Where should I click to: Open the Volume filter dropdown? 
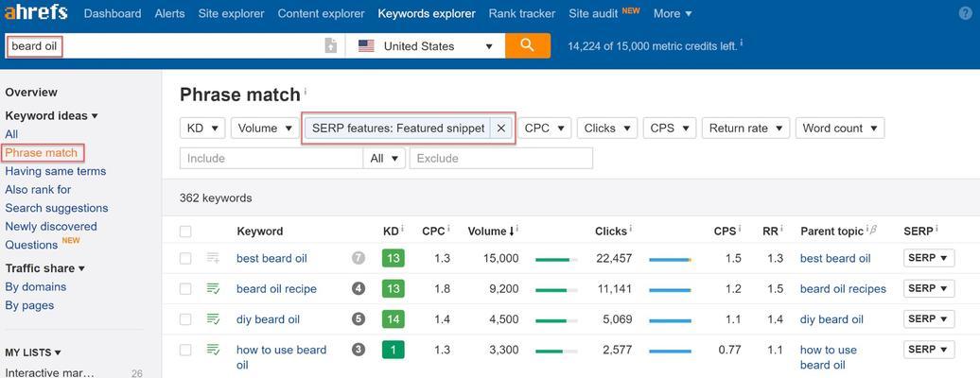point(265,129)
